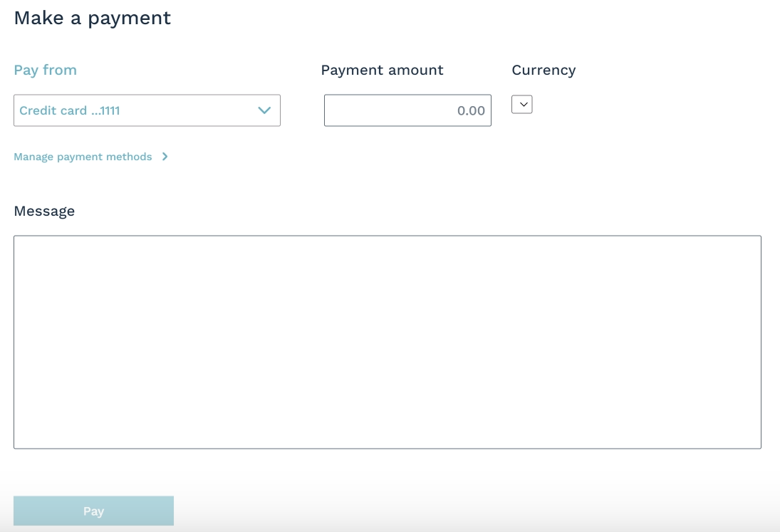Choose a payment source under Pay from
This screenshot has height=532, width=780.
pyautogui.click(x=147, y=110)
